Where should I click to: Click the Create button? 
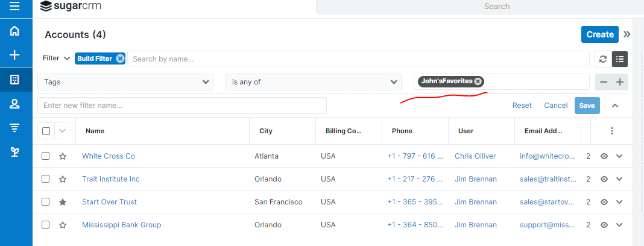tap(599, 34)
